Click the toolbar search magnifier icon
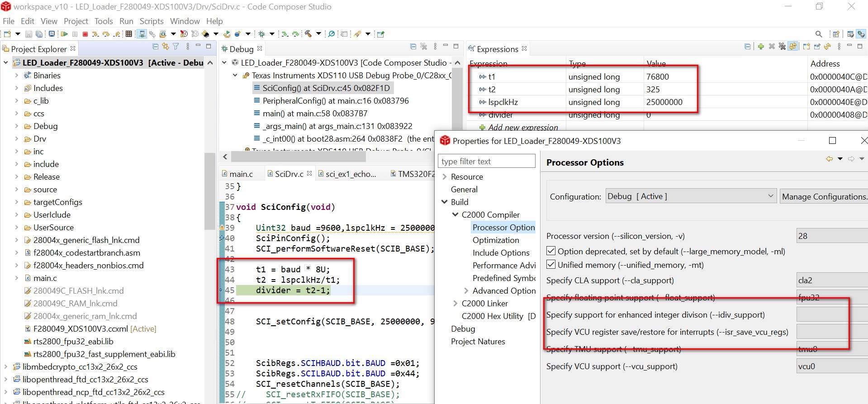The image size is (868, 404). pyautogui.click(x=819, y=34)
